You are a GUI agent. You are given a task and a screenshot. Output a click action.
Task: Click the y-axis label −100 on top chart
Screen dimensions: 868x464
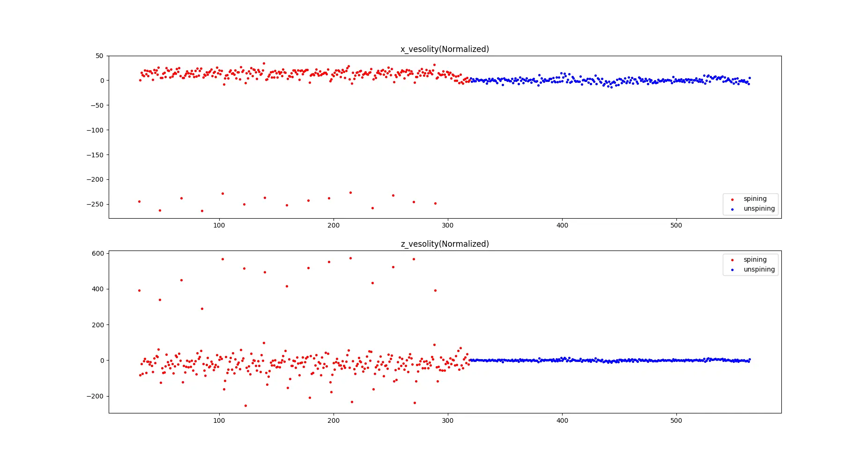(95, 130)
